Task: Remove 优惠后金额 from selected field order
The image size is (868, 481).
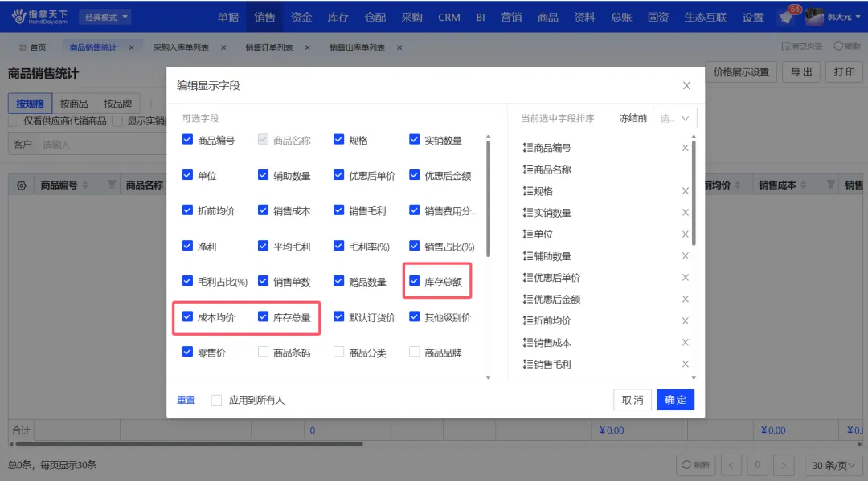Action: coord(686,299)
